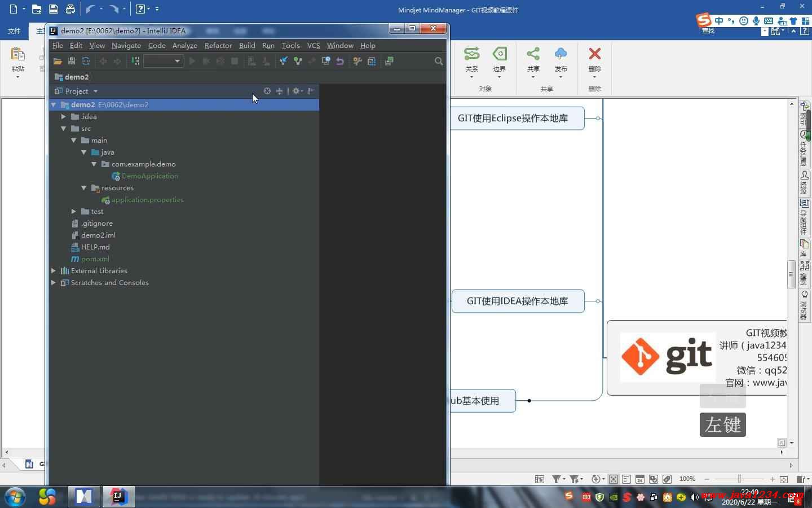
Task: Click the Fit Map icon in MindManager status bar
Action: point(783,479)
